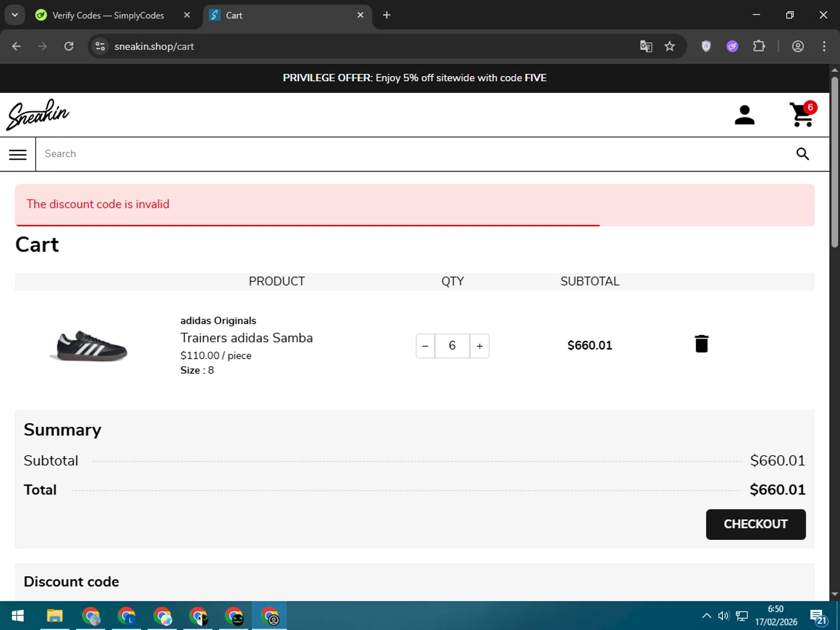
Task: Go forward in browser history
Action: [x=43, y=46]
